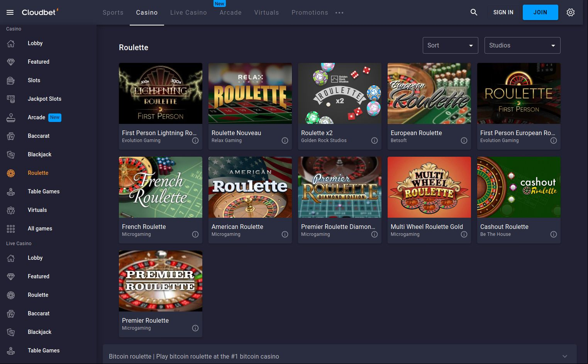
Task: Open info icon for Roulette x2
Action: [374, 141]
